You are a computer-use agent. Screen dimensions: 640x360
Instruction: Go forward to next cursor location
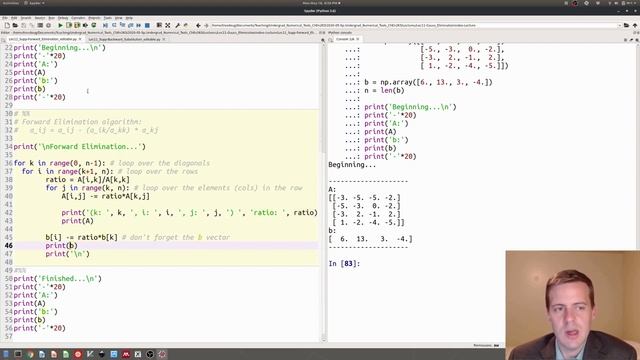point(206,25)
